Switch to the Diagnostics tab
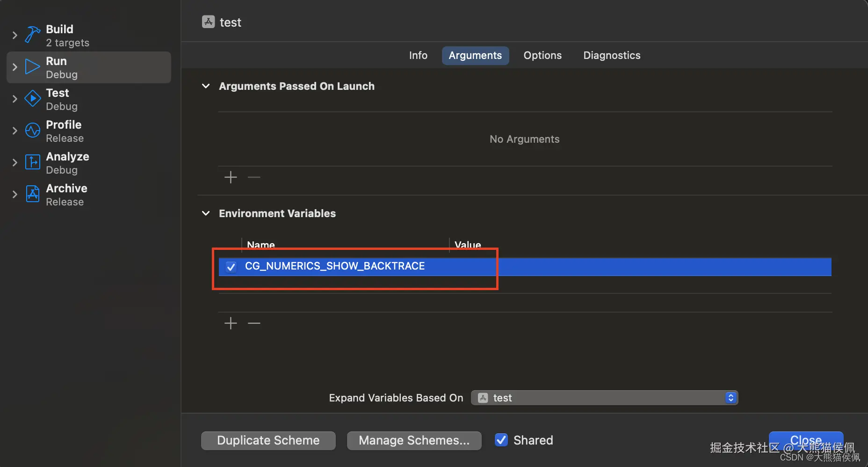 tap(612, 55)
